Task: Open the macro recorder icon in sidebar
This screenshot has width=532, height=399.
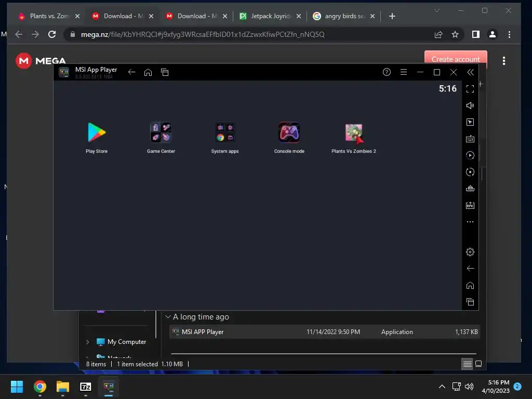Action: pyautogui.click(x=470, y=155)
